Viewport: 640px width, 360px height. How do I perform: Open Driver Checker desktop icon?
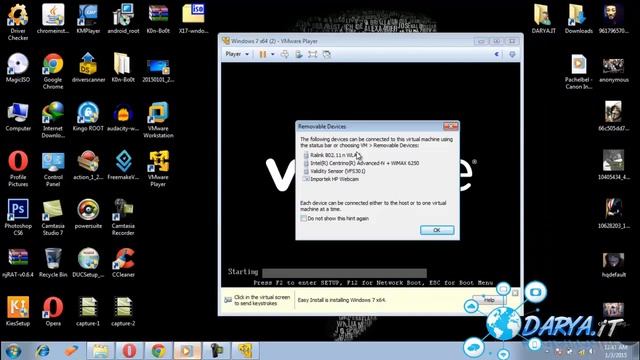18,22
